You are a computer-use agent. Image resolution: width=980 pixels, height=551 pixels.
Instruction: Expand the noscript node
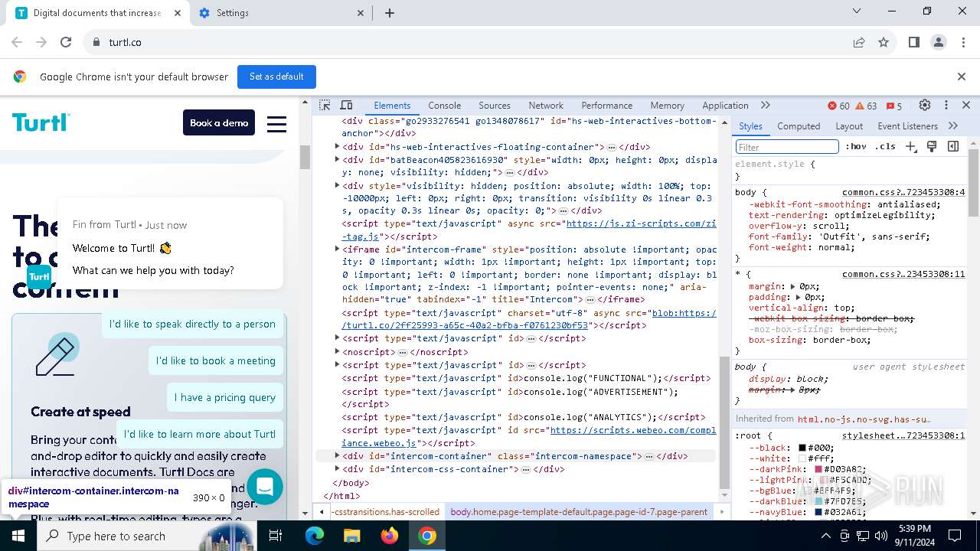pyautogui.click(x=338, y=352)
